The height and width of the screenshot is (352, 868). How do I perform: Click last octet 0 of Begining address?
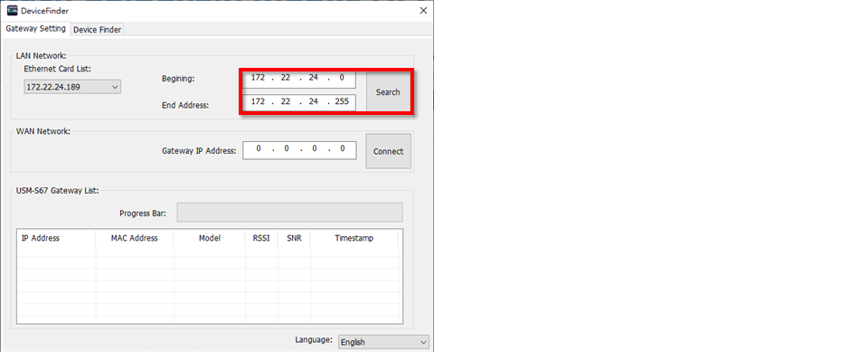tap(342, 78)
